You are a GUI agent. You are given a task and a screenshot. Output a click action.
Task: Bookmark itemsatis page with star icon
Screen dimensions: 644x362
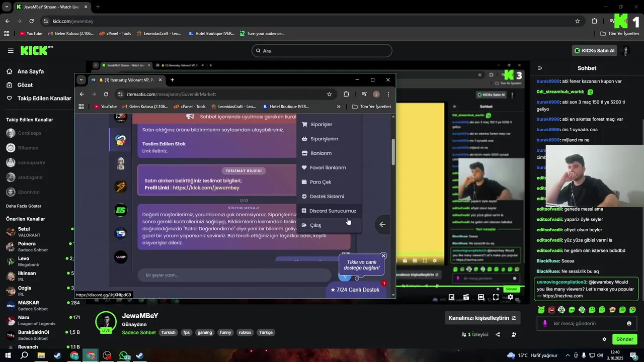click(329, 94)
